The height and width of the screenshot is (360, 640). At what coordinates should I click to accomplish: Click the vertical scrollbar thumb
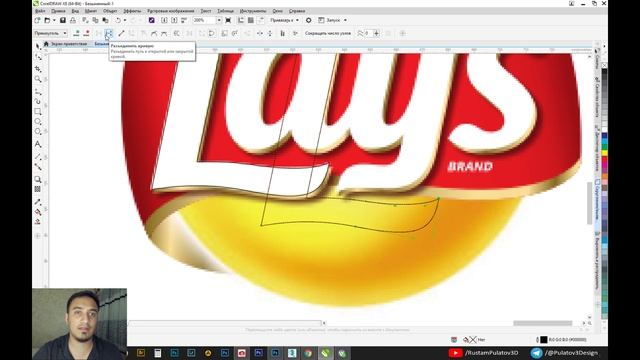point(589,203)
